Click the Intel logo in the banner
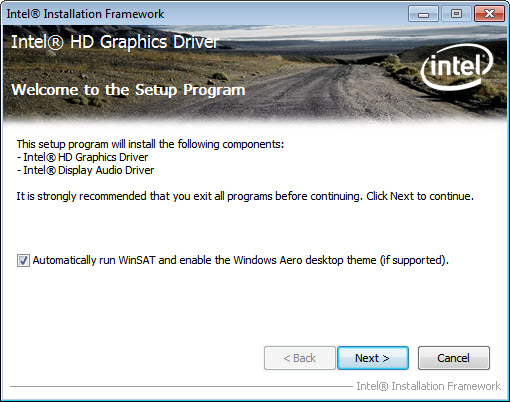The height and width of the screenshot is (402, 510). point(457,67)
